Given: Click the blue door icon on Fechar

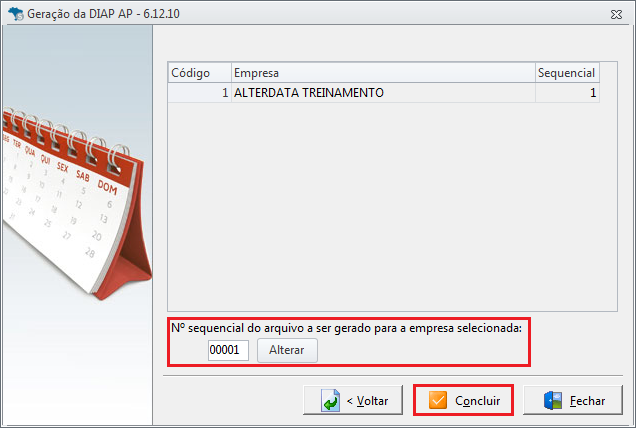Looking at the screenshot, I should click(553, 400).
